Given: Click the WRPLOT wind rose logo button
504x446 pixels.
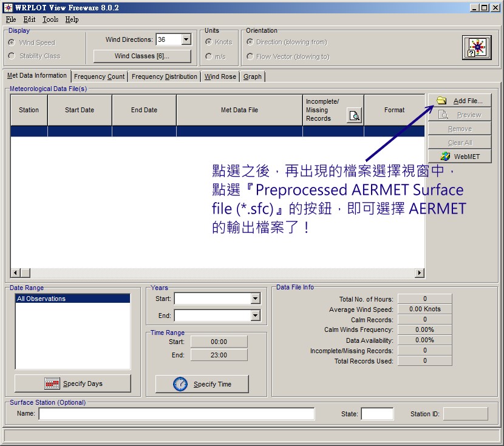Looking at the screenshot, I should [476, 48].
